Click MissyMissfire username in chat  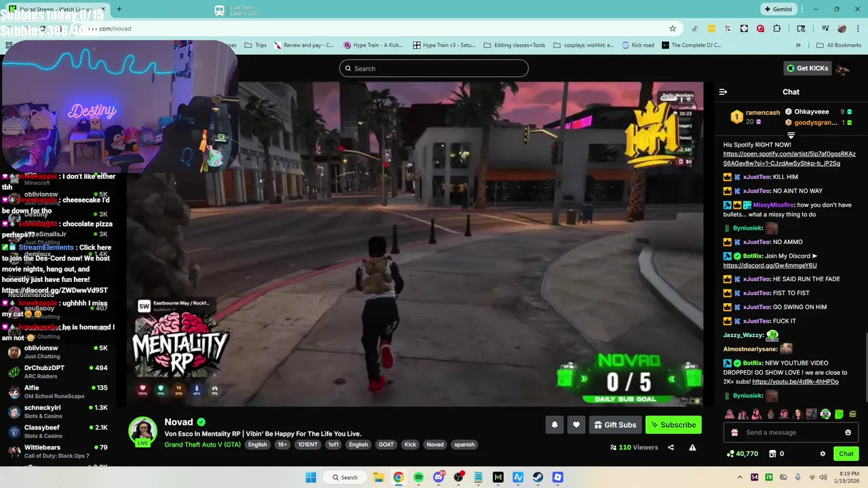coord(774,205)
